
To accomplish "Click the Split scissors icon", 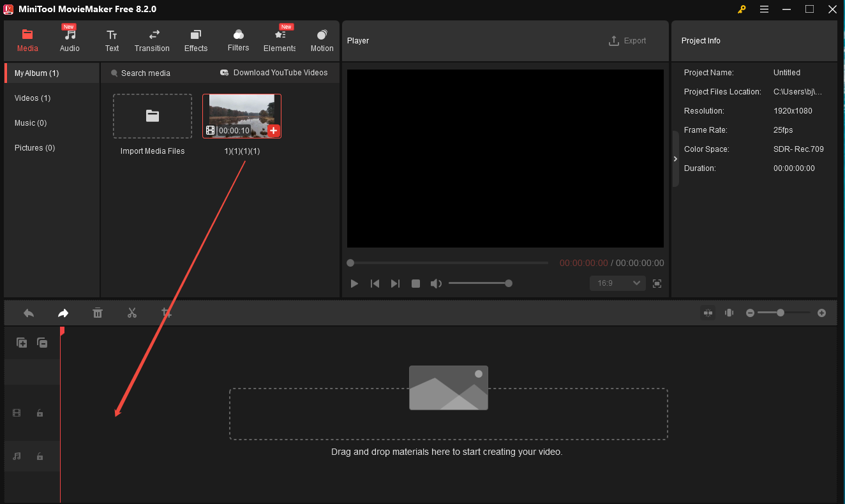I will (x=132, y=313).
